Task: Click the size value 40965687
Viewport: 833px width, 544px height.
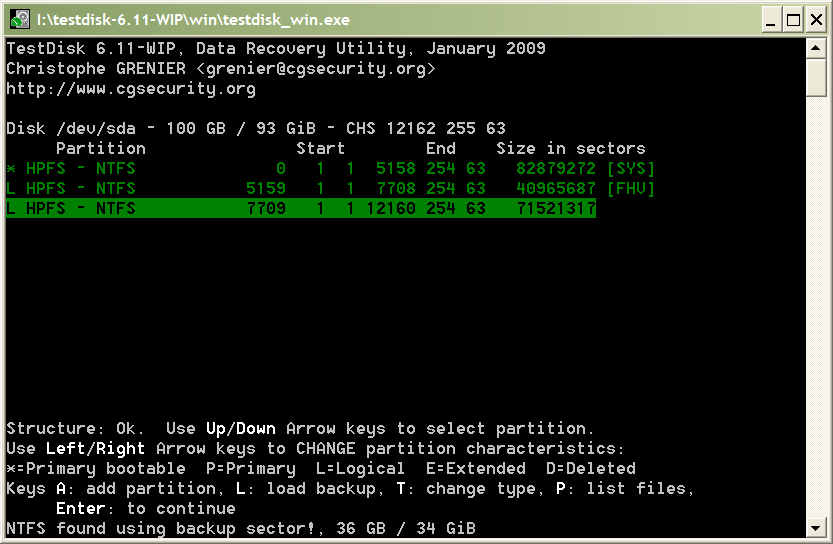Action: point(556,189)
